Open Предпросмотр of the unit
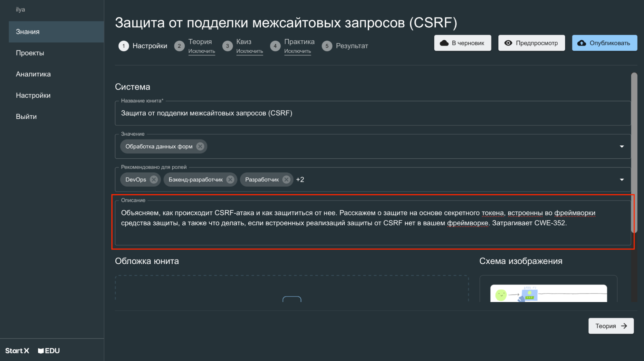The image size is (644, 361). pyautogui.click(x=531, y=43)
